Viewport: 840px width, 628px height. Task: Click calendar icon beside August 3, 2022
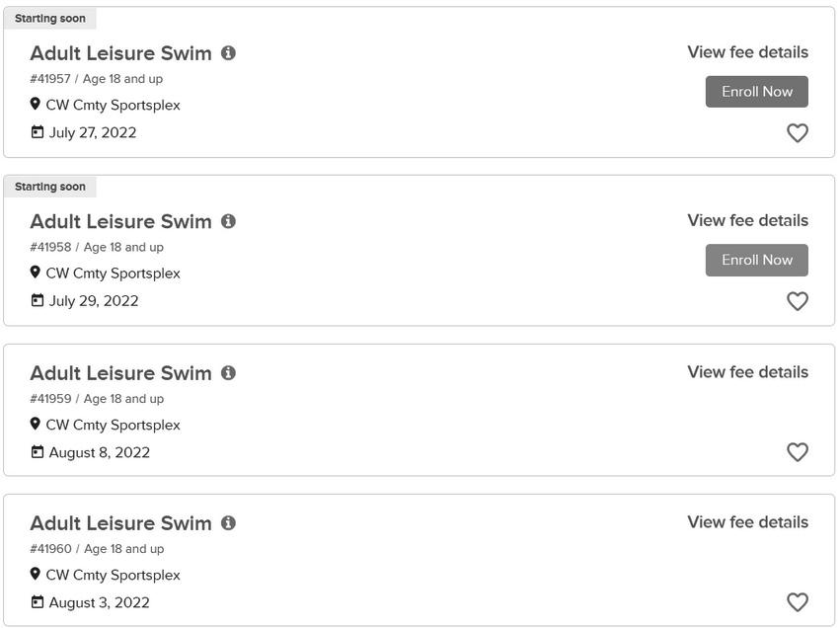pos(38,602)
